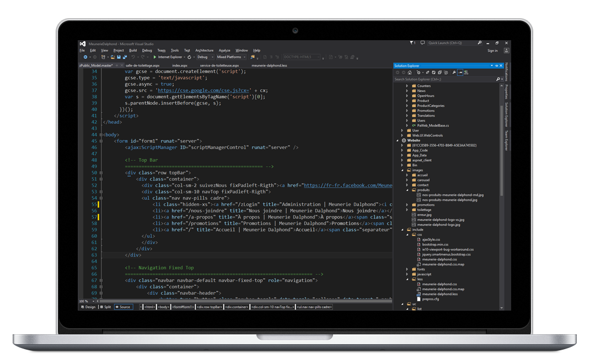
Task: Open the Internet Explorer browser dropdown arrow
Action: [184, 57]
